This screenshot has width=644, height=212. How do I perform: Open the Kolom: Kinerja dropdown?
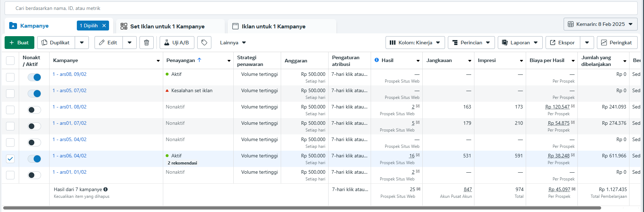pyautogui.click(x=415, y=43)
